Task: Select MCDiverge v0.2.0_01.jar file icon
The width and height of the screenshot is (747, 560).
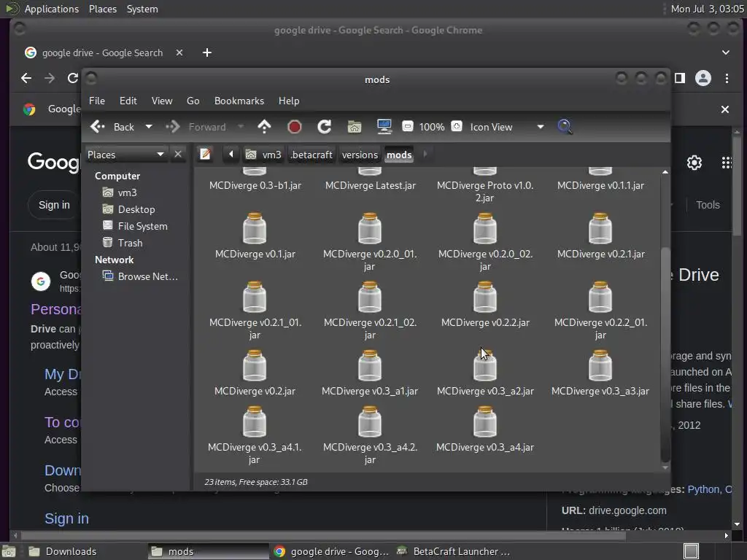Action: tap(370, 228)
